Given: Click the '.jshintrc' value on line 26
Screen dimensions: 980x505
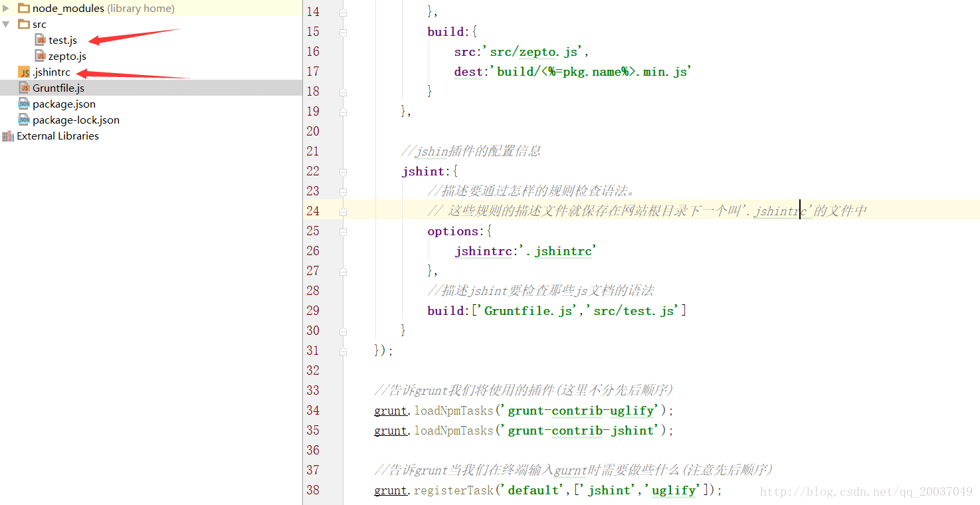Looking at the screenshot, I should [557, 251].
